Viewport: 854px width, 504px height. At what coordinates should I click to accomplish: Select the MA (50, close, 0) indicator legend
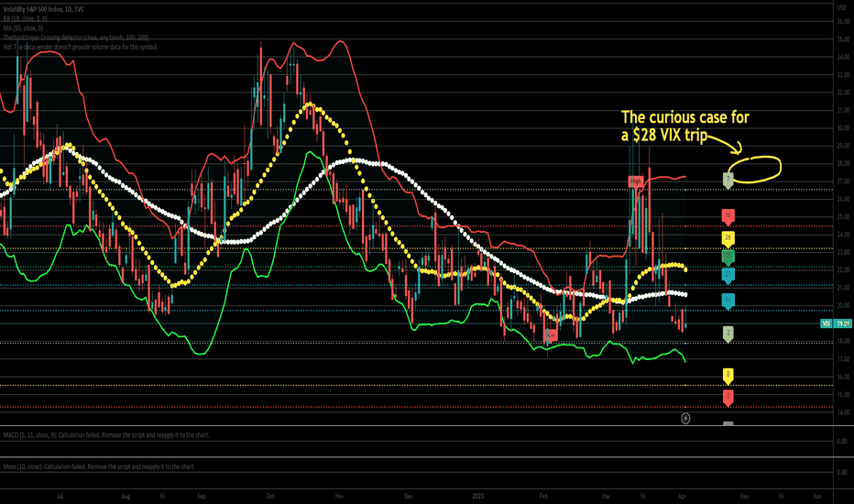click(x=24, y=27)
